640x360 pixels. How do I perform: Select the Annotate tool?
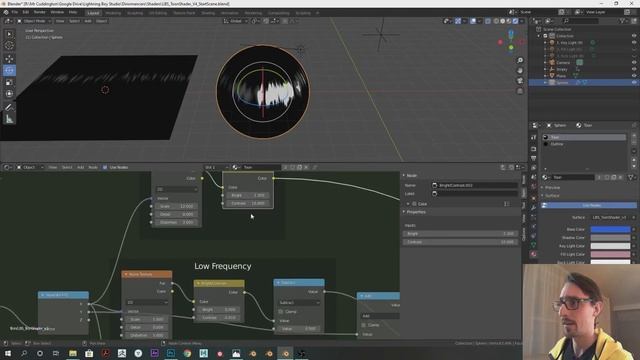tap(9, 107)
